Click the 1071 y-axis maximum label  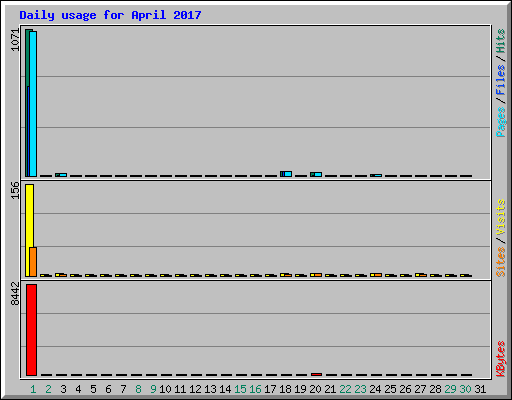[x=15, y=40]
